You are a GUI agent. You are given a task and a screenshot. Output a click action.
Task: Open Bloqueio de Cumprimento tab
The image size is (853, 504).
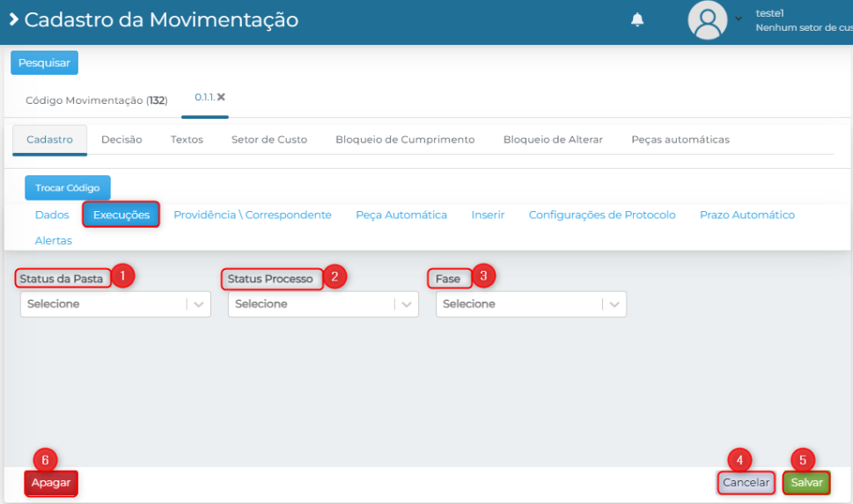click(x=405, y=140)
